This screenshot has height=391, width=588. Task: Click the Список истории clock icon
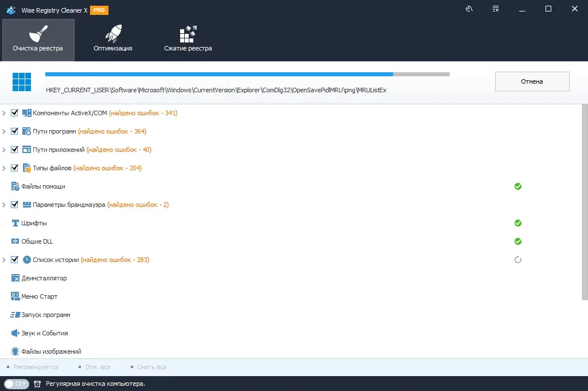point(26,260)
